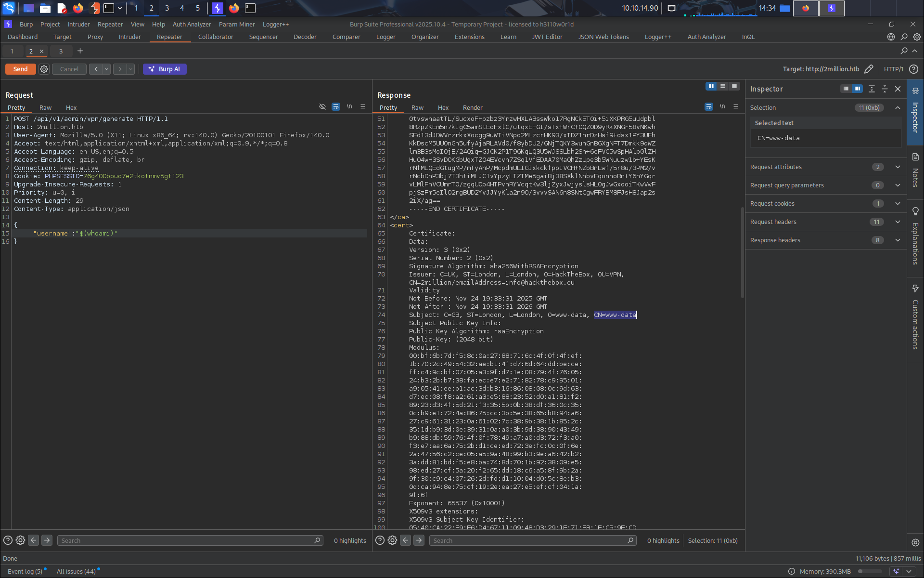Click request search settings gear
The image size is (924, 578).
(x=20, y=540)
